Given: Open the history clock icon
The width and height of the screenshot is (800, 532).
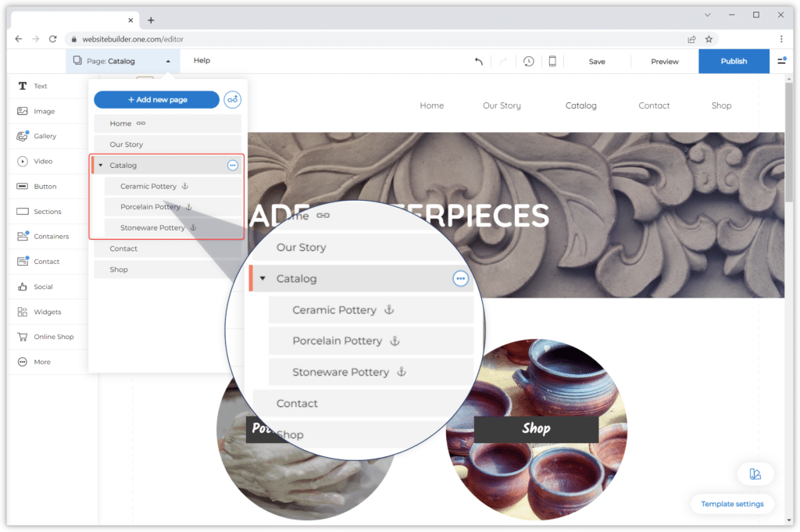Looking at the screenshot, I should [x=529, y=61].
